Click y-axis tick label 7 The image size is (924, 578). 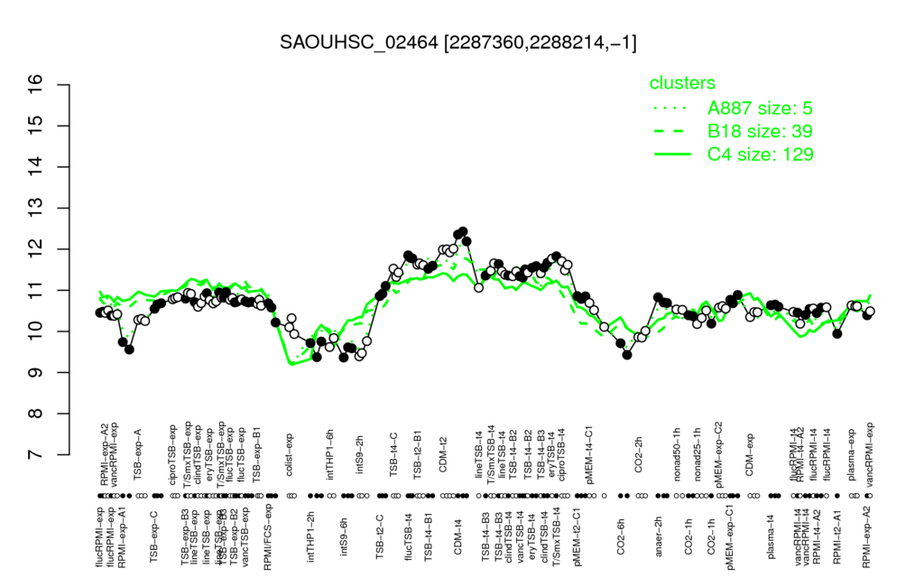click(x=35, y=455)
